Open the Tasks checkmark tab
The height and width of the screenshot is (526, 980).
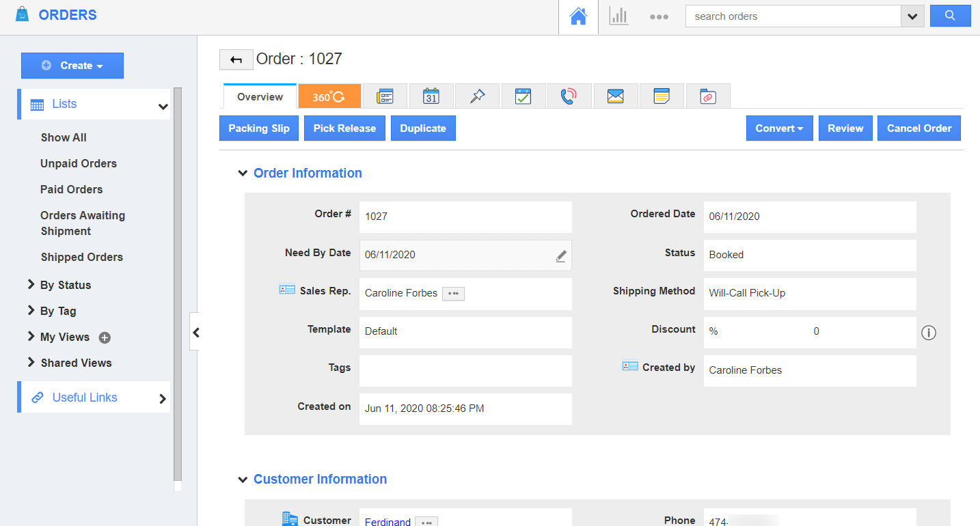pos(523,96)
